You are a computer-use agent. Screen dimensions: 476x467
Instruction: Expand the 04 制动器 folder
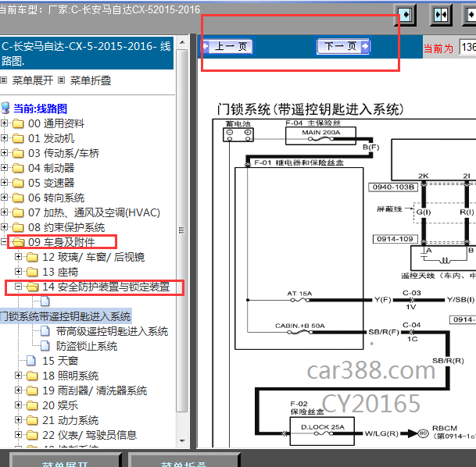[4, 167]
